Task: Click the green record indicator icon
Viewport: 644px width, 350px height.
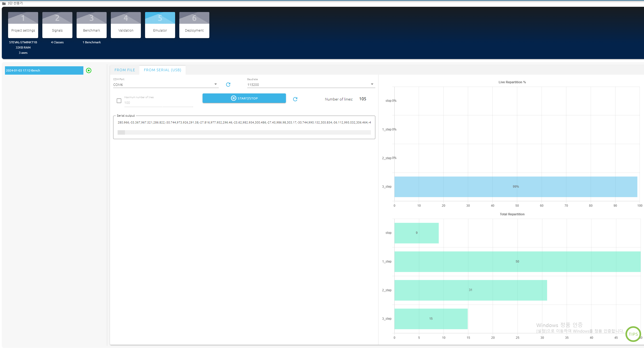Action: tap(89, 70)
